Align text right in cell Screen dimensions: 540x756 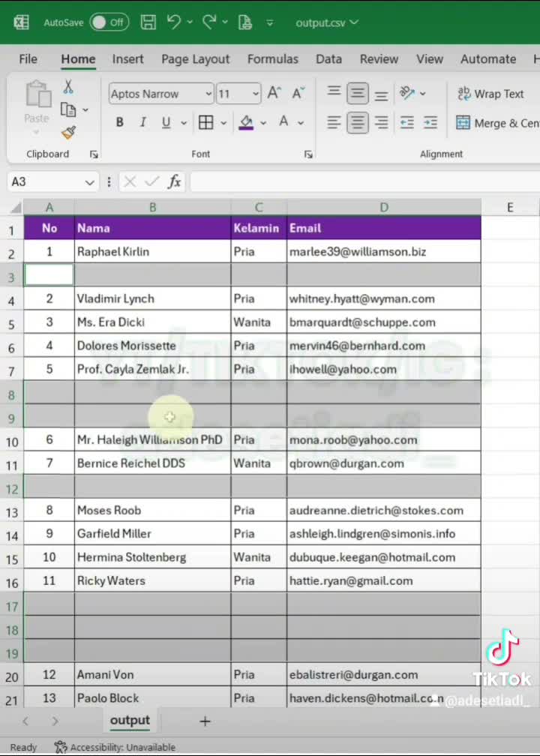tap(381, 122)
